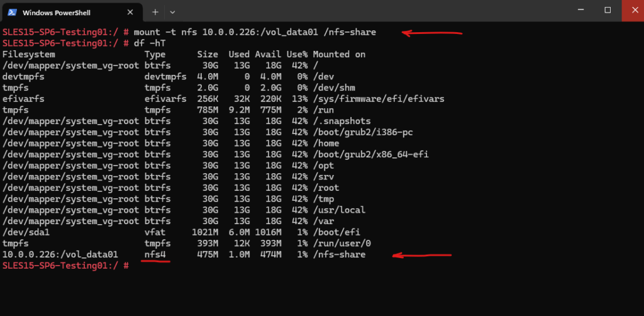Click the Mounted on column header
The width and height of the screenshot is (644, 316).
coord(339,54)
